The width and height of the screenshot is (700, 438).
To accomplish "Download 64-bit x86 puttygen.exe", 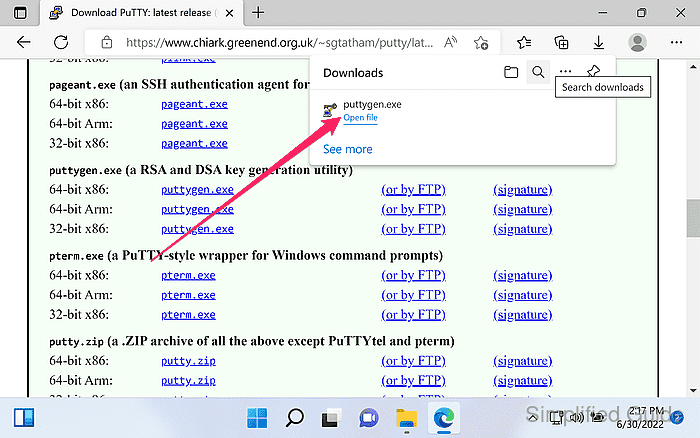I will pos(197,190).
